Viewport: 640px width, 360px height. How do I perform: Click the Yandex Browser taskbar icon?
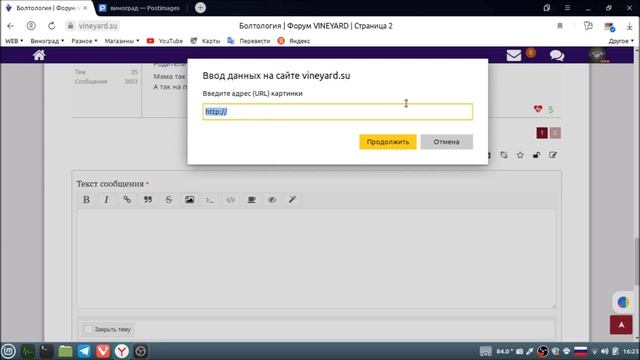tap(122, 351)
